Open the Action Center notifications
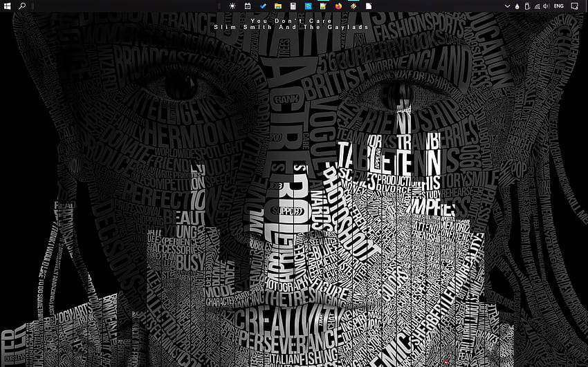588x367 pixels. [x=574, y=6]
